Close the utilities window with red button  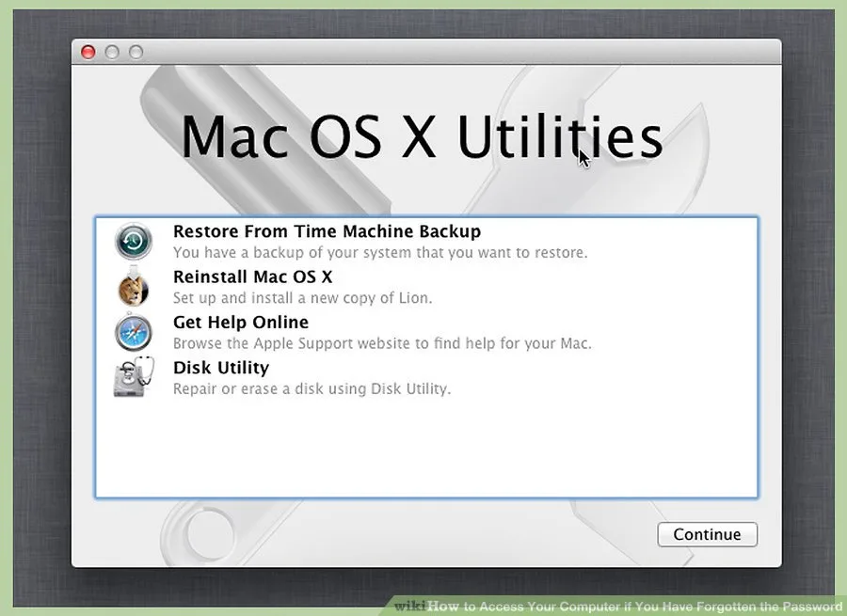pyautogui.click(x=88, y=52)
